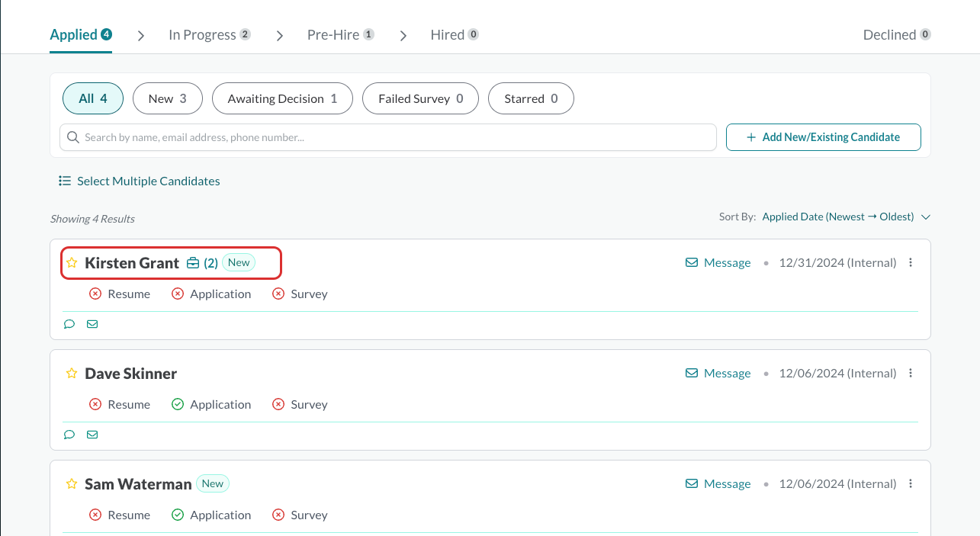Select the All 4 filter pill
The width and height of the screenshot is (980, 536).
[x=93, y=98]
